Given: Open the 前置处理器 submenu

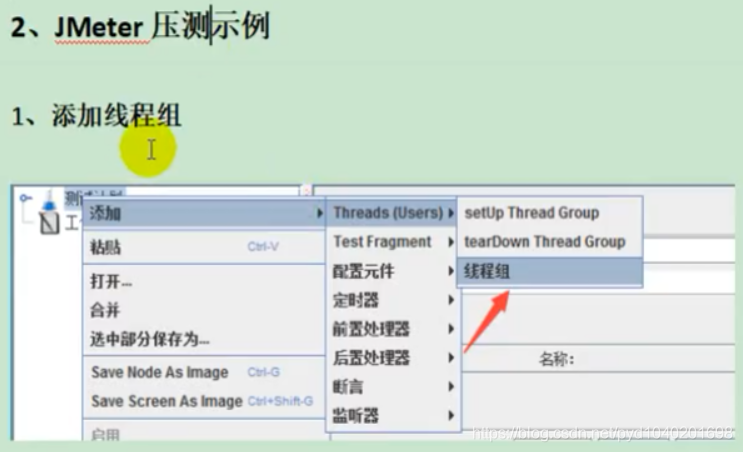Looking at the screenshot, I should click(x=392, y=329).
